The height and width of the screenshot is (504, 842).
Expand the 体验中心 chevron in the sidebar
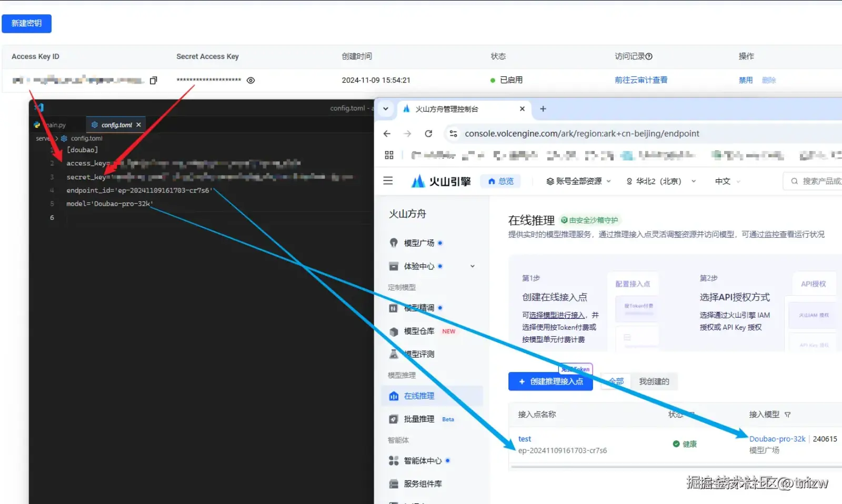(473, 266)
